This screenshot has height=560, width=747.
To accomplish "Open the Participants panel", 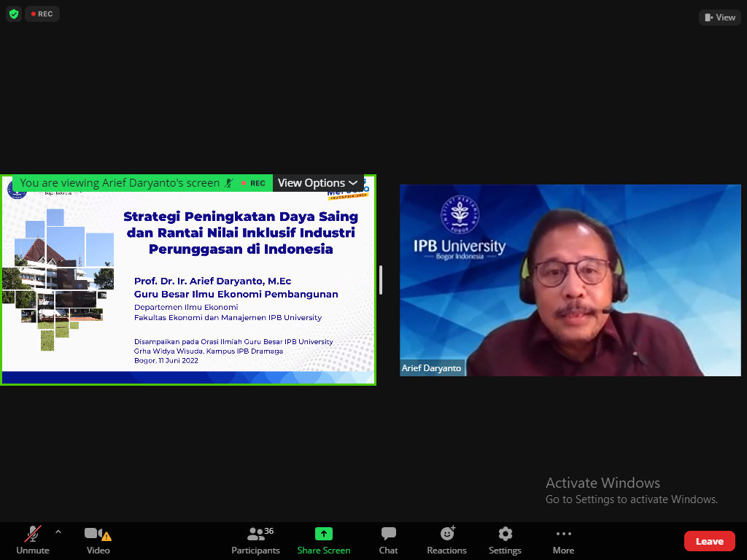I will [256, 540].
